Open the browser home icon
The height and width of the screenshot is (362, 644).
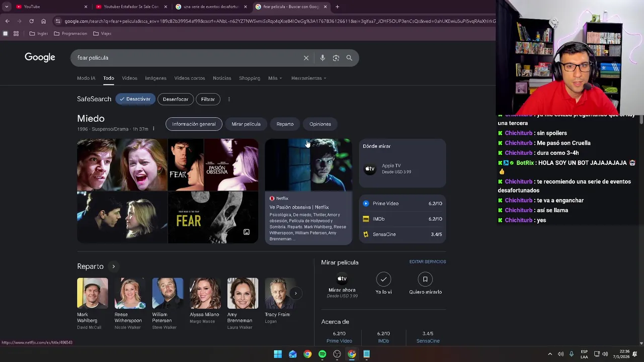[43, 21]
